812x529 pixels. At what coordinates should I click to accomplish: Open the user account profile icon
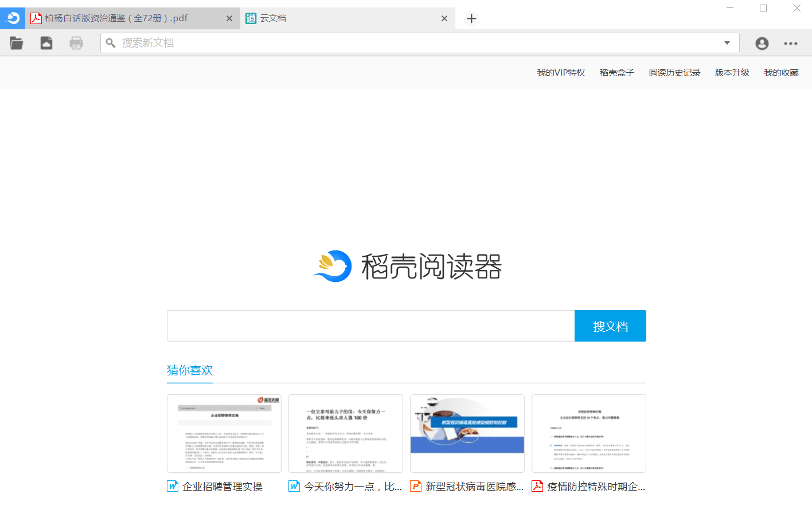762,44
